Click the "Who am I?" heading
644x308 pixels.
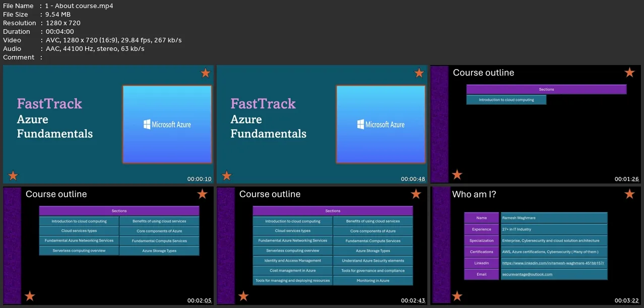474,194
